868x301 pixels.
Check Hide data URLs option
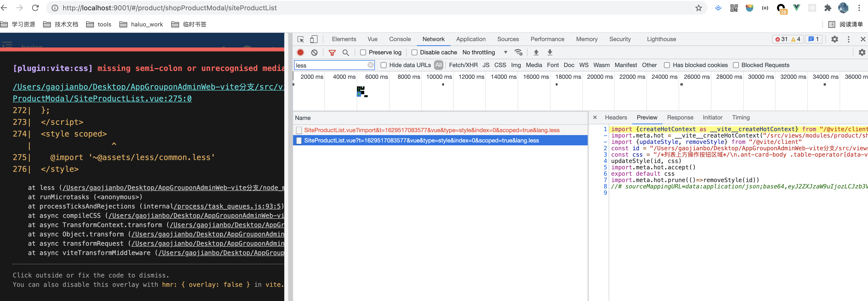[383, 65]
